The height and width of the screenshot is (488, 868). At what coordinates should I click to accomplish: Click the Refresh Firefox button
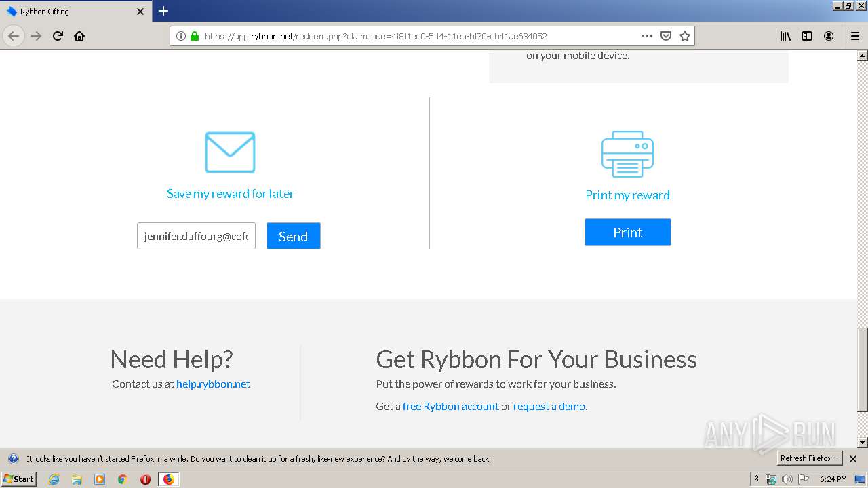click(809, 459)
